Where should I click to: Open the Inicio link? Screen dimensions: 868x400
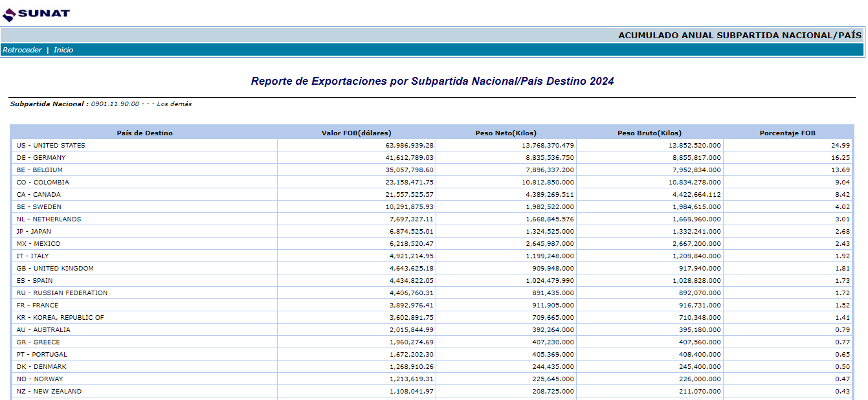click(x=63, y=50)
